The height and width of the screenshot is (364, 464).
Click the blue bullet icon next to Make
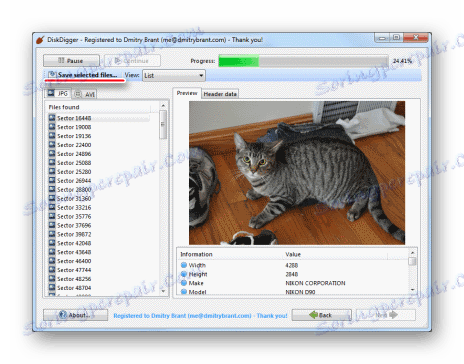click(x=184, y=283)
